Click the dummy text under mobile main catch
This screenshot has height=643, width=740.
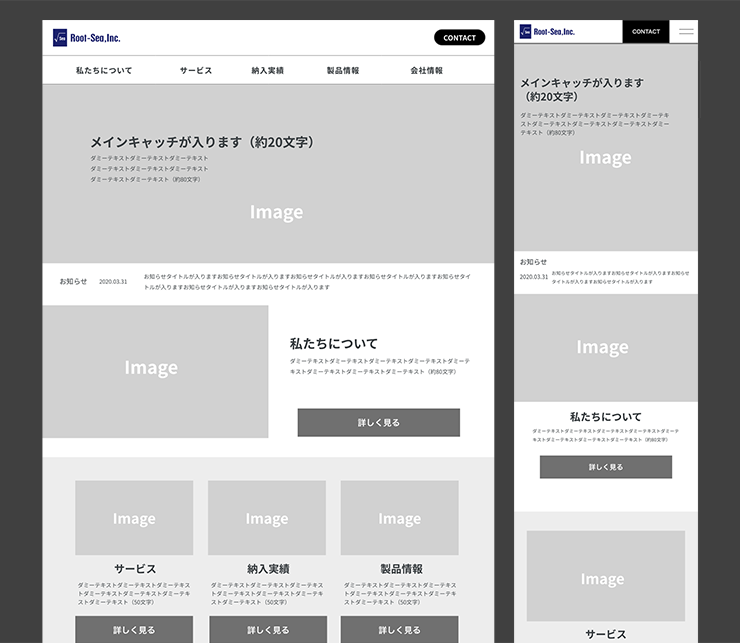tap(595, 124)
